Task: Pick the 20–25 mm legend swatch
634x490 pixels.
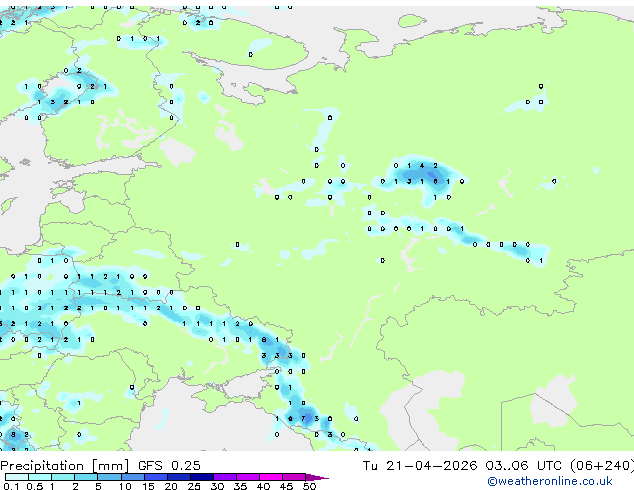Action: click(x=178, y=477)
